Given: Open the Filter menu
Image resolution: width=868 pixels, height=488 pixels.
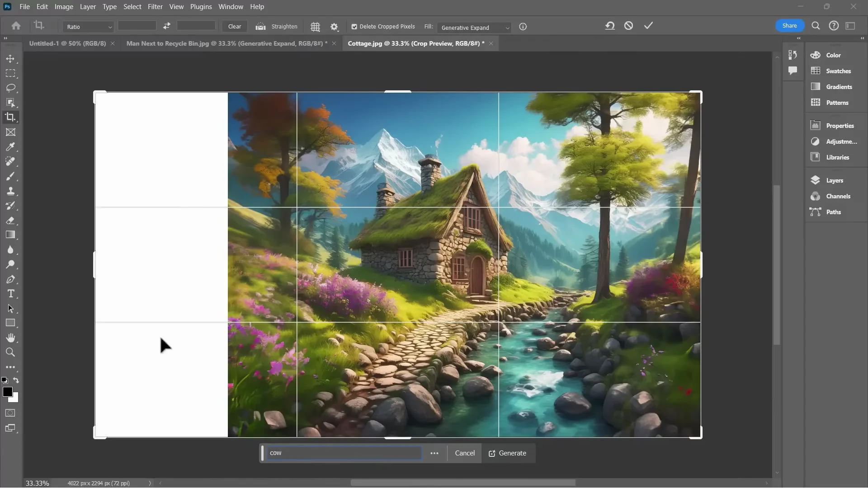Looking at the screenshot, I should click(156, 6).
